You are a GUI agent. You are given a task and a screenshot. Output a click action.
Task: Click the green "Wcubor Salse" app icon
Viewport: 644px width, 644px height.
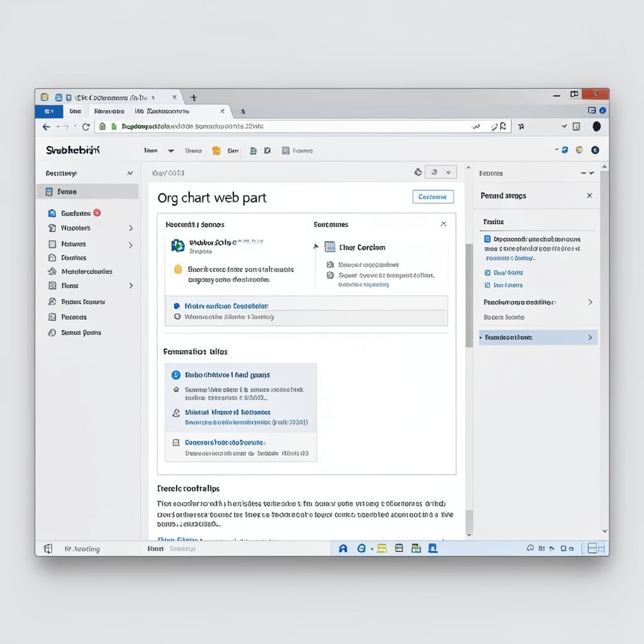177,246
